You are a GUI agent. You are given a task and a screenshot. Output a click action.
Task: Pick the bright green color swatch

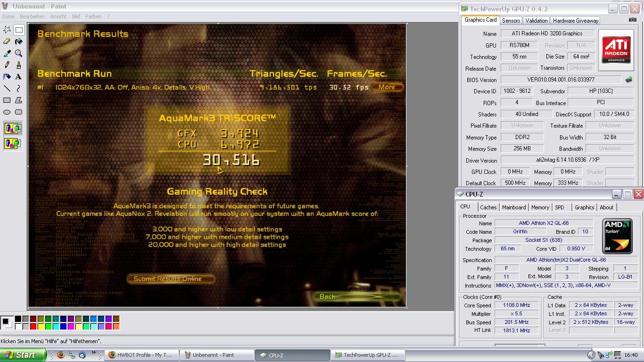[48, 326]
